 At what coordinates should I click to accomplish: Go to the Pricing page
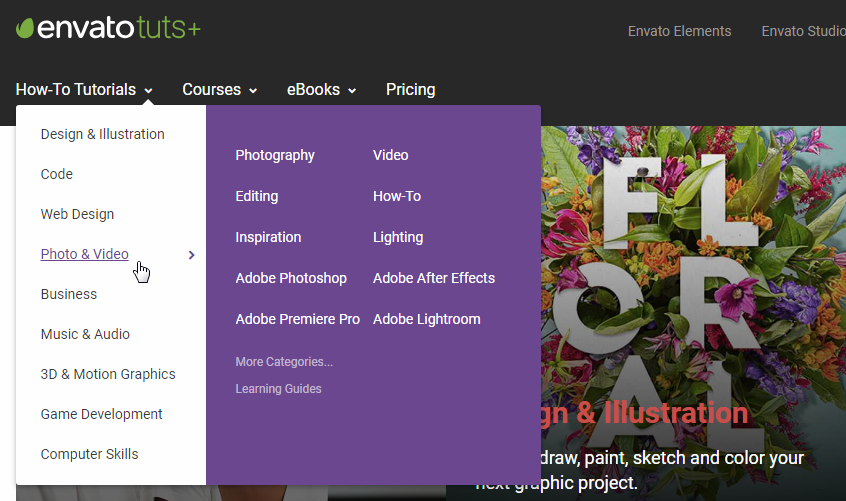pos(411,90)
